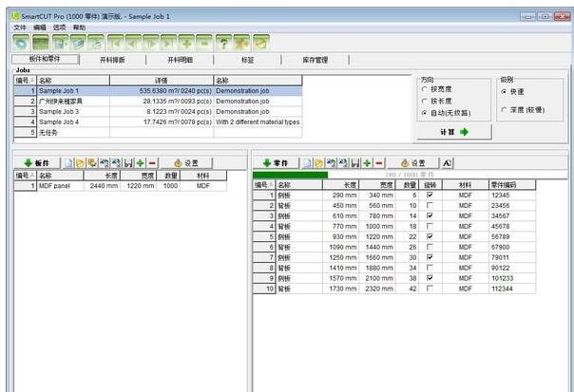Click the first-record arrow in main toolbar

click(x=115, y=43)
